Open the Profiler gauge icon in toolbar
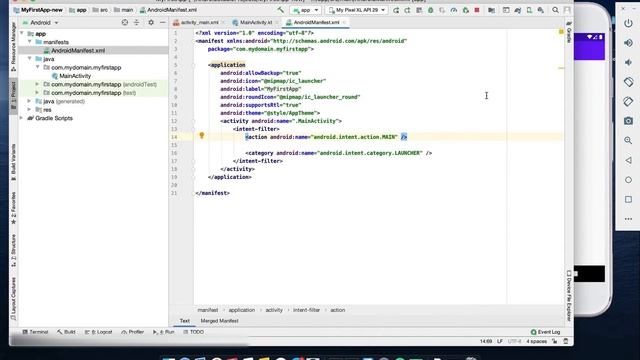The image size is (640, 360). pos(453,10)
